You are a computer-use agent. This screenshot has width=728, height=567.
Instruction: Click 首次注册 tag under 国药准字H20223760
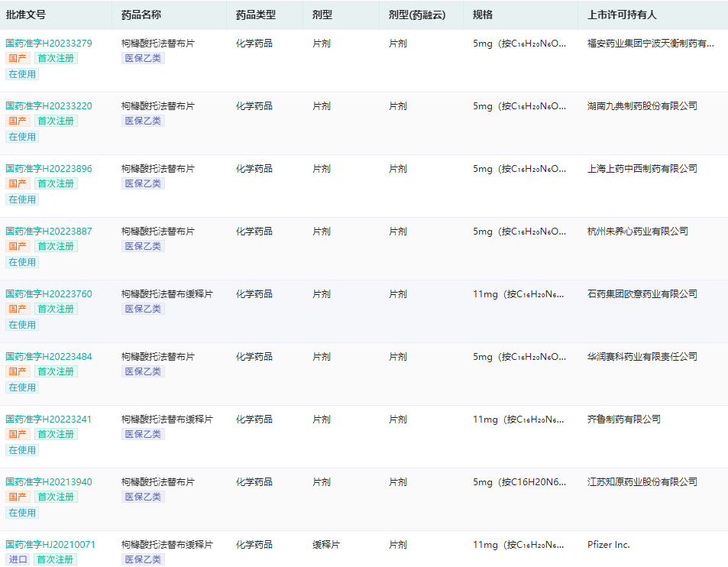56,309
